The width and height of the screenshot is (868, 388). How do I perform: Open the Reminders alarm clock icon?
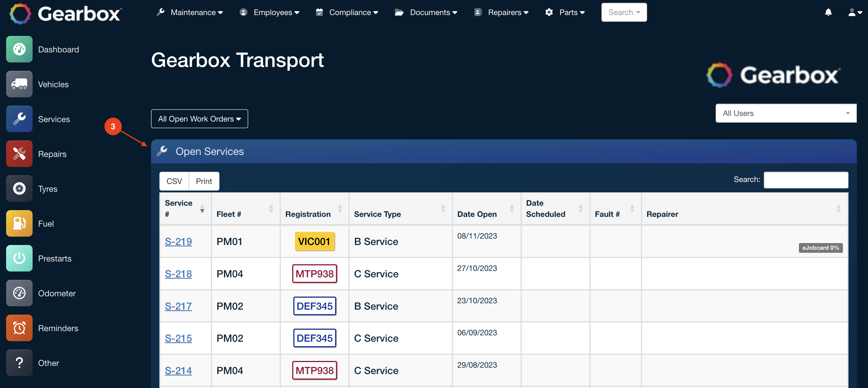19,328
